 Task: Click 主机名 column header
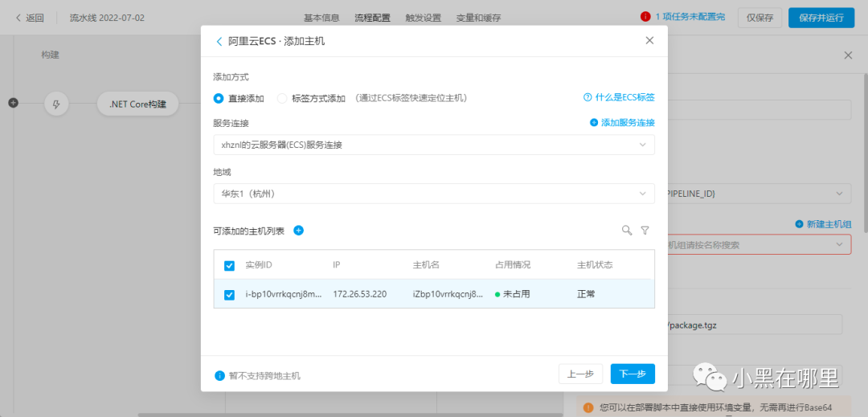426,265
